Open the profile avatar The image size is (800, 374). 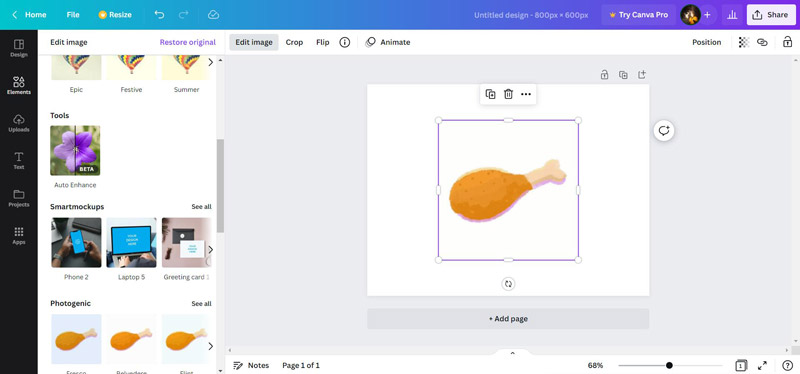(690, 15)
